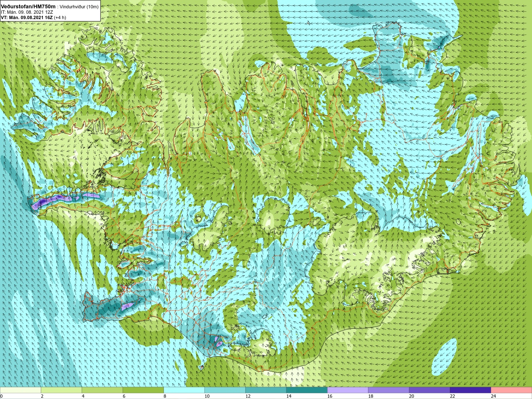Click the legend tick label 16

tap(330, 396)
